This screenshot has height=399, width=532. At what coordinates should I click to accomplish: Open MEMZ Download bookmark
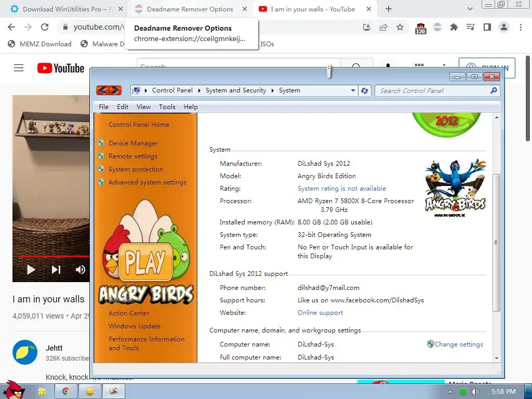pos(39,44)
